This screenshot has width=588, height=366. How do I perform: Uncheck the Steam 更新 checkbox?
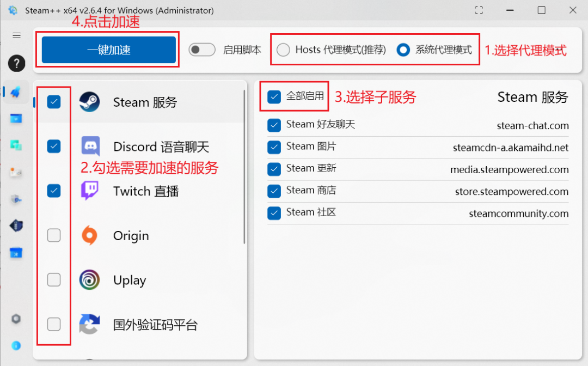pyautogui.click(x=274, y=169)
